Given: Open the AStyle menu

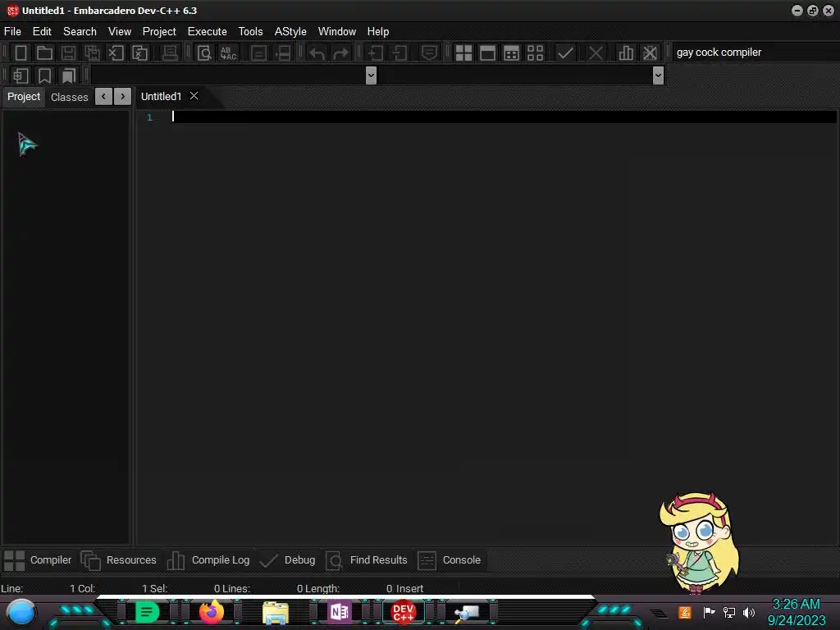Looking at the screenshot, I should [290, 32].
